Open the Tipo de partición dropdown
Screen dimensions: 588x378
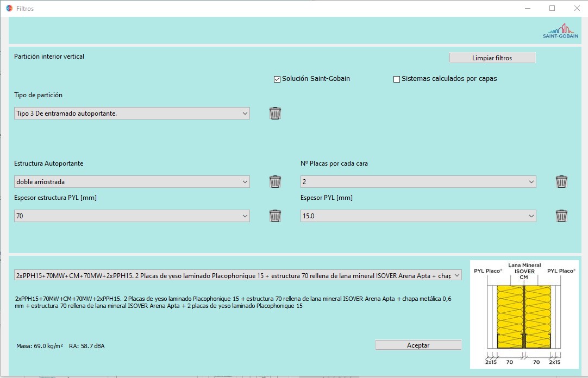click(x=132, y=114)
